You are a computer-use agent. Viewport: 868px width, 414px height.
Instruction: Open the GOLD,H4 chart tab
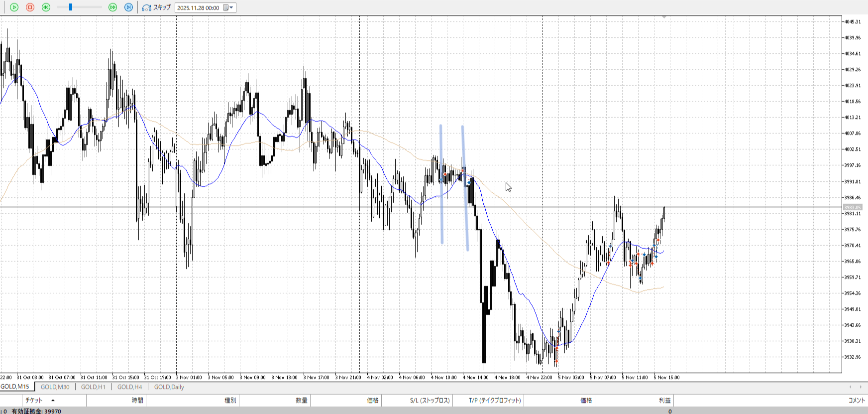tap(129, 387)
